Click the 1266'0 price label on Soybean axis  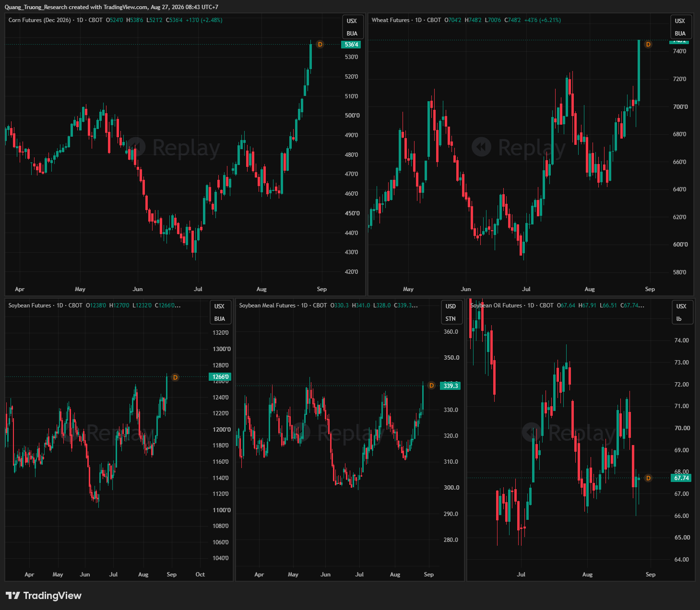[221, 377]
